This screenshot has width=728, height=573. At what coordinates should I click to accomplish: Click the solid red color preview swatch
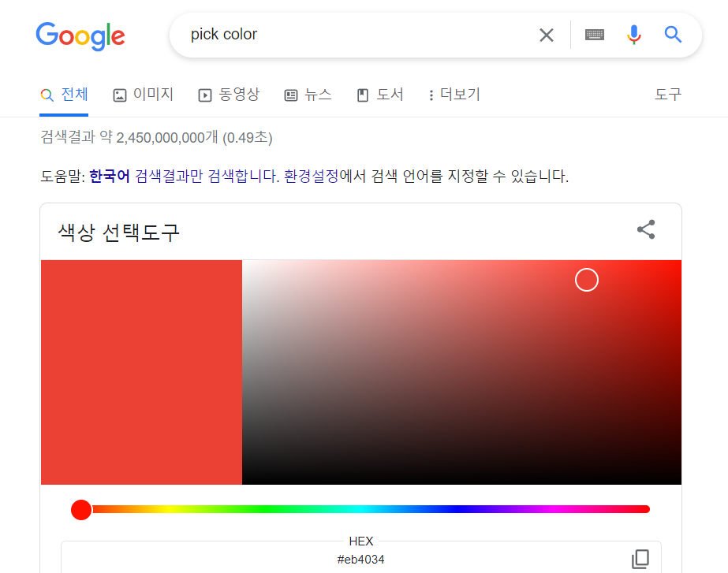tap(142, 372)
